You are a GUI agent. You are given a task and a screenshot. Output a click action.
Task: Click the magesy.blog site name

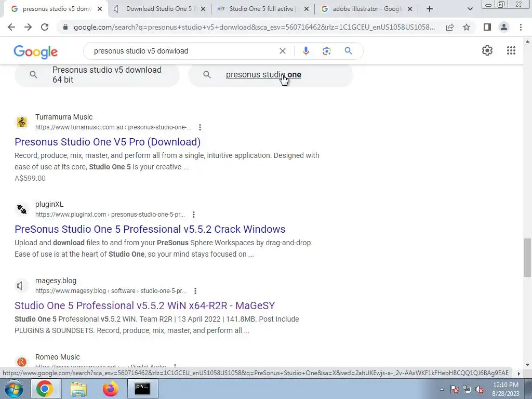[x=56, y=281]
